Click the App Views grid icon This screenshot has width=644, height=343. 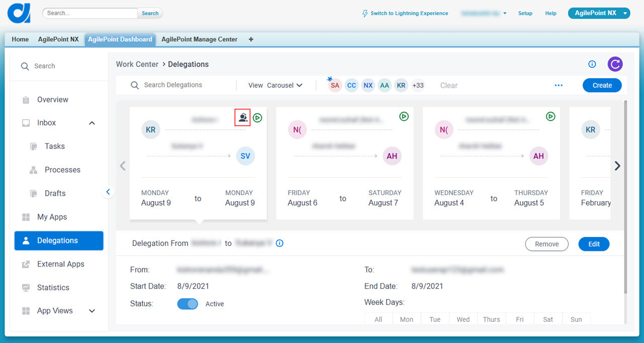pos(26,311)
